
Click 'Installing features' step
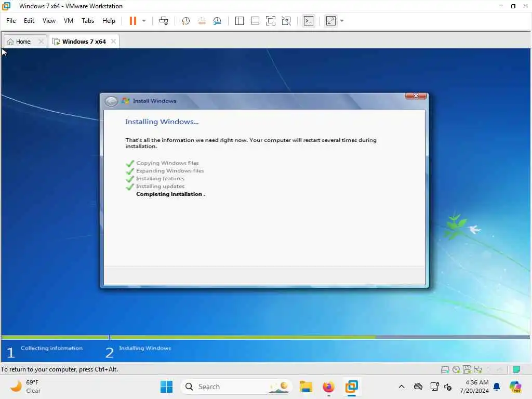tap(160, 179)
